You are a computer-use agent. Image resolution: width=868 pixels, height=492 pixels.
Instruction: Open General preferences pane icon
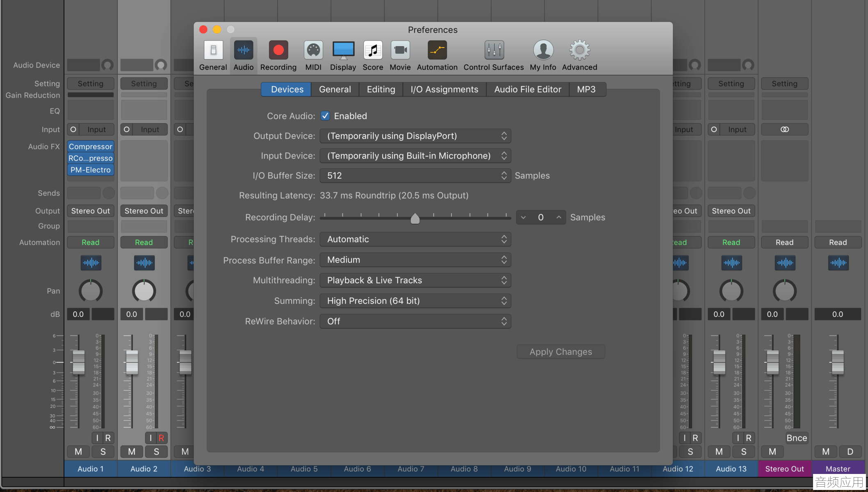pos(213,50)
